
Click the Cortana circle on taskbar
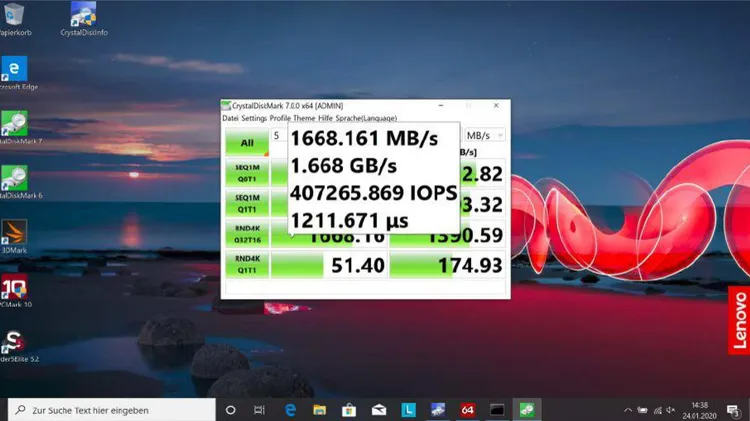pyautogui.click(x=231, y=410)
